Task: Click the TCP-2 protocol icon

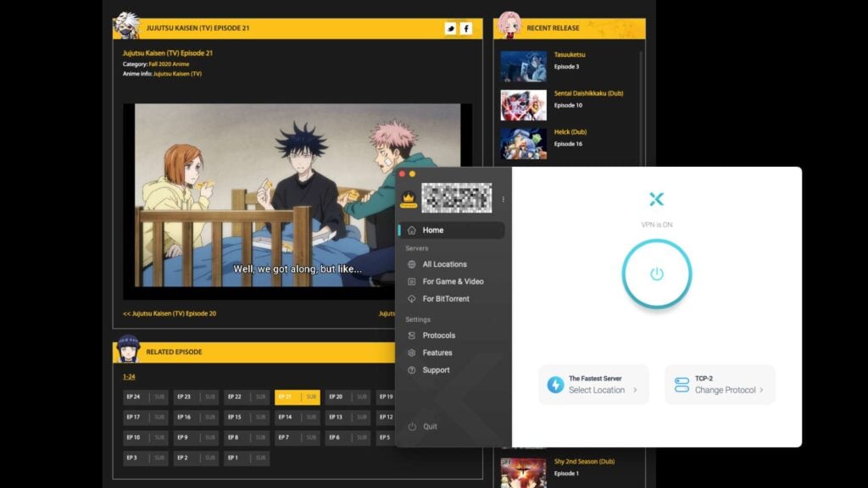Action: 682,385
